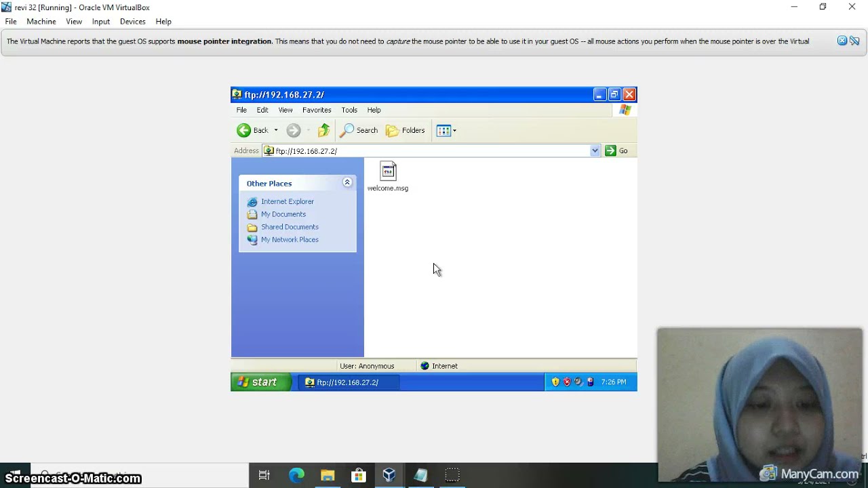Viewport: 868px width, 488px height.
Task: Open the explorer View menu
Action: click(285, 110)
